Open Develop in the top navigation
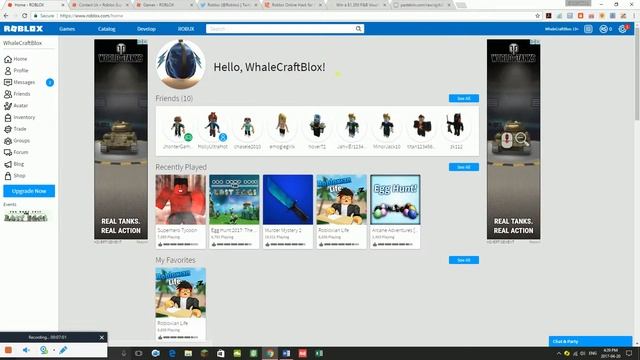Viewport: 640px width, 360px height. [146, 29]
